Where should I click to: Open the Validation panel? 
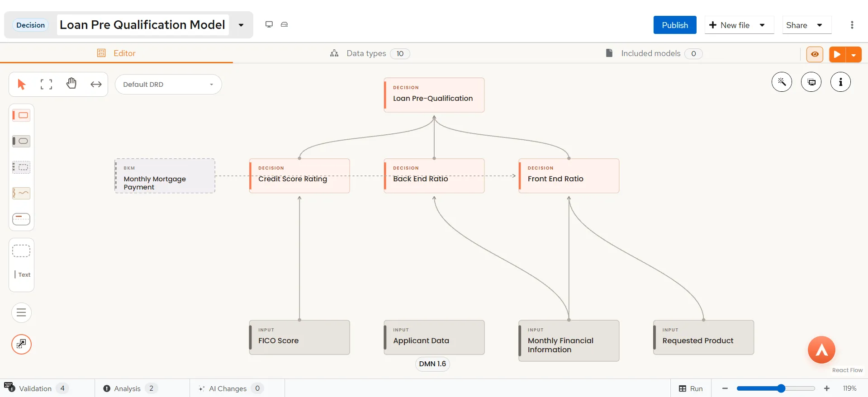(44, 388)
